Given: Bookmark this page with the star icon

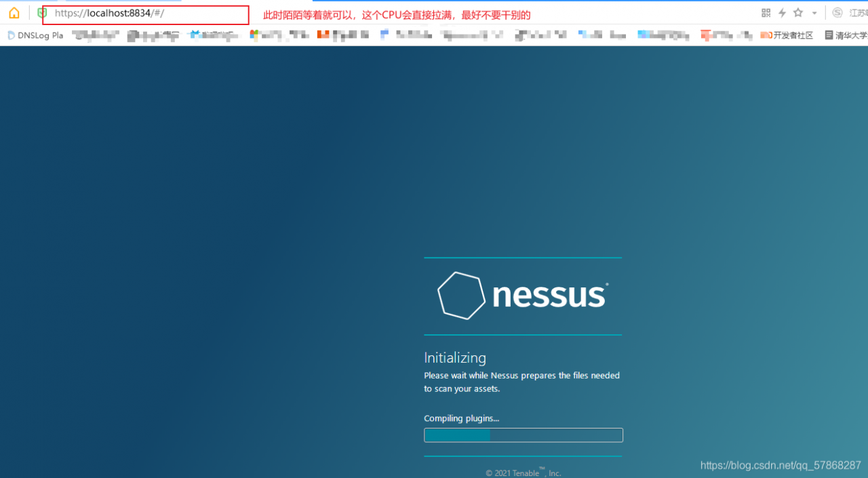Looking at the screenshot, I should coord(798,13).
